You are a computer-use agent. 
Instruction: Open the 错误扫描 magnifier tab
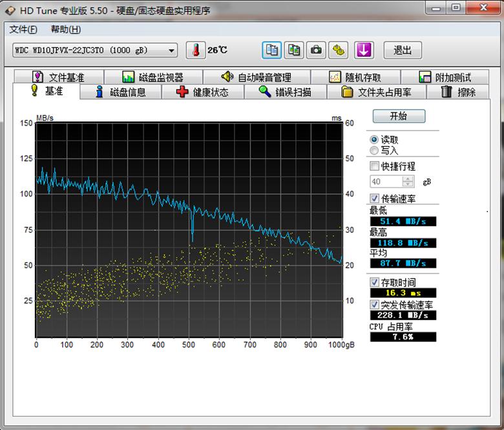point(285,92)
